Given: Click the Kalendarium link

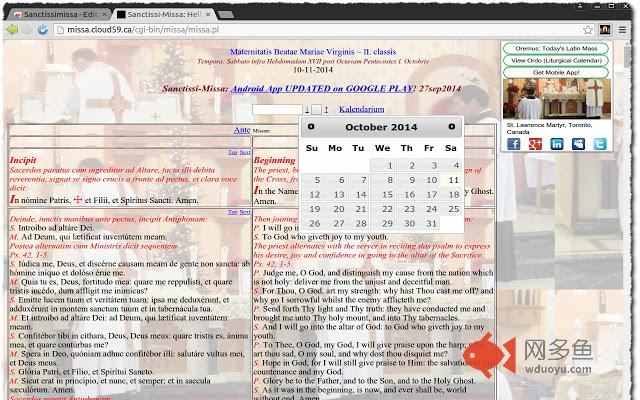Looking at the screenshot, I should point(361,109).
